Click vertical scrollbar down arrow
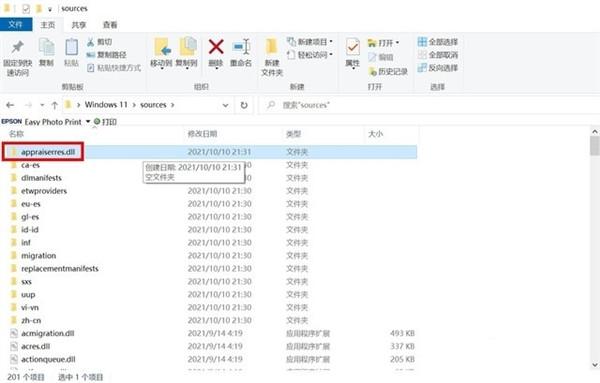The image size is (600, 383). 595,365
